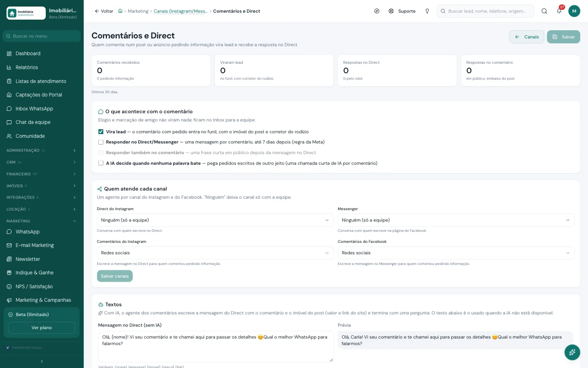Collapse the sidebar with the arrow

point(42,361)
